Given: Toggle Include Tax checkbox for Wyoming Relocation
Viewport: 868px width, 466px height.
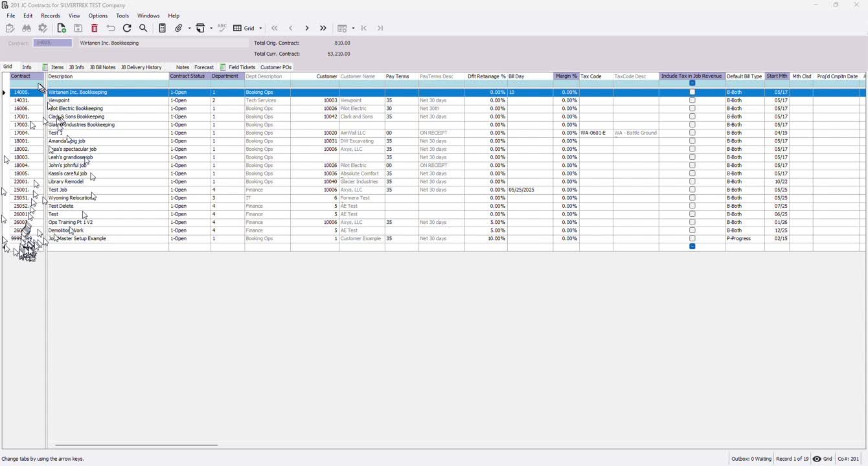Looking at the screenshot, I should pos(692,198).
